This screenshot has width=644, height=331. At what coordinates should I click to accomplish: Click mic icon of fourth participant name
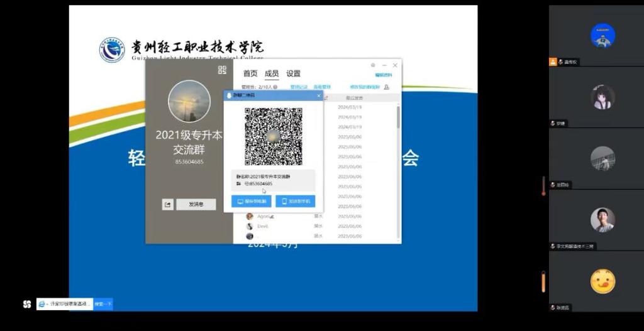(x=553, y=246)
